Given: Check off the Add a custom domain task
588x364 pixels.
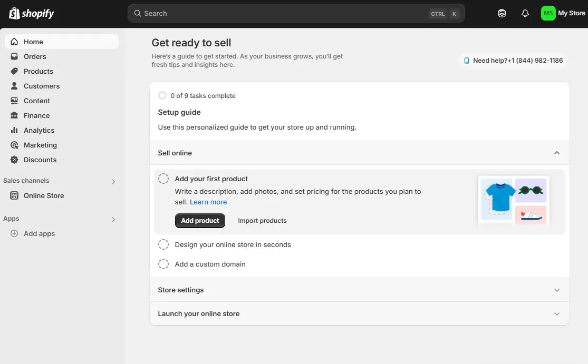Looking at the screenshot, I should pos(163,263).
